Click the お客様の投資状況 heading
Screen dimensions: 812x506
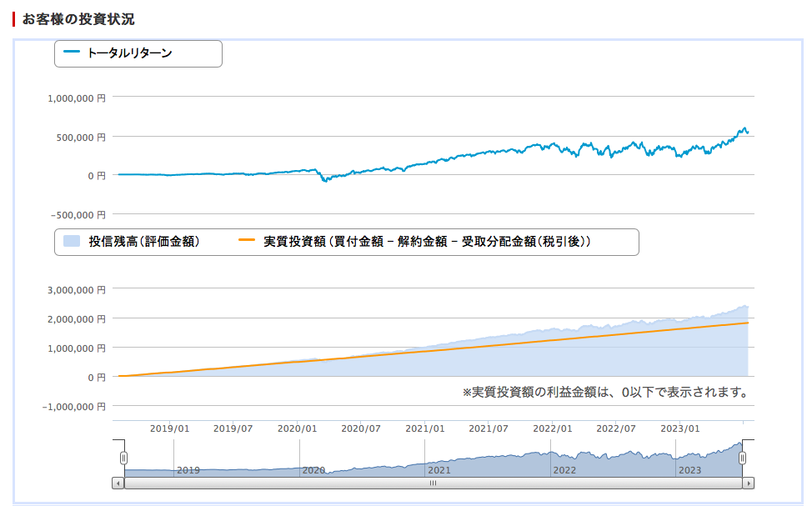78,19
